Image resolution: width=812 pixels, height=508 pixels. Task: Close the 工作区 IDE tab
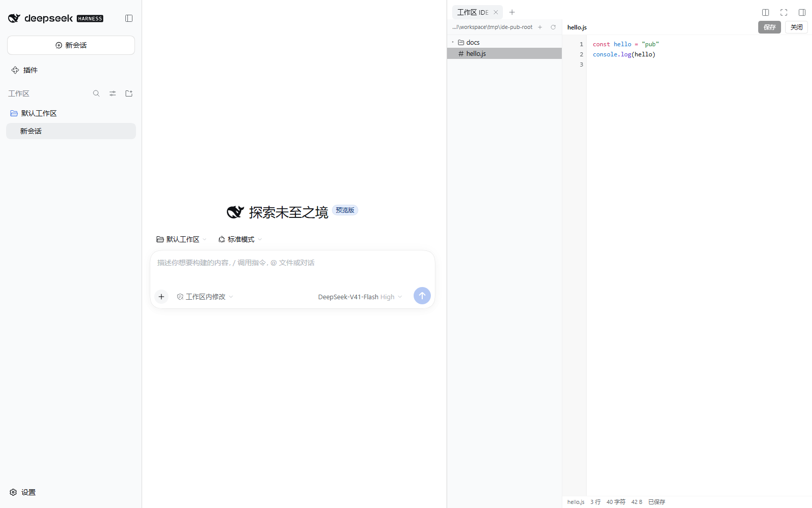point(496,12)
